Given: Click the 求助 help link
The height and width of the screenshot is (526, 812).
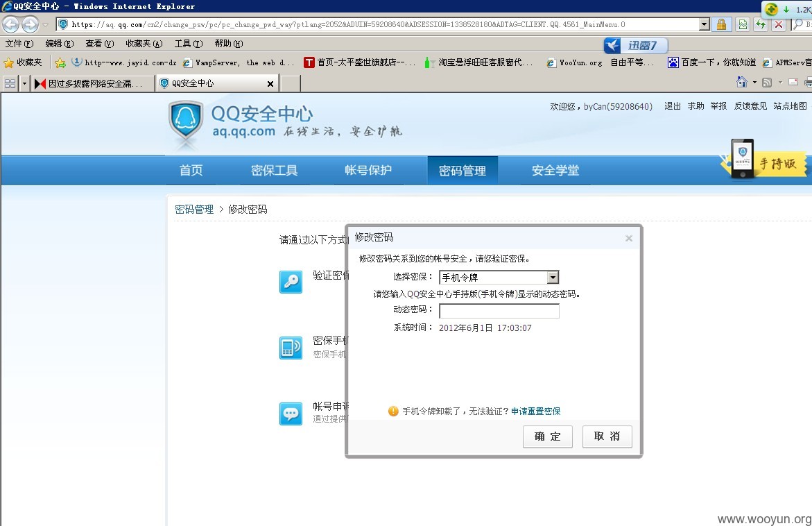Looking at the screenshot, I should click(x=696, y=105).
